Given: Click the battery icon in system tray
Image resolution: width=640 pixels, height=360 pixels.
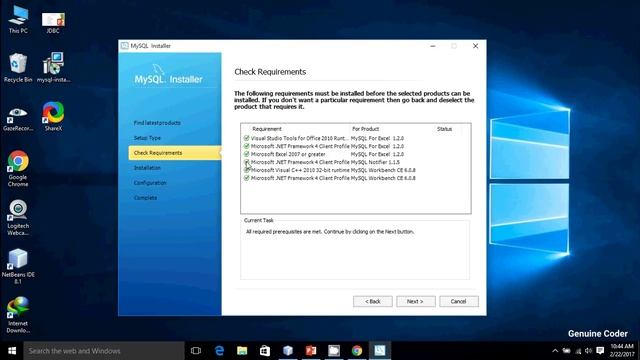Looking at the screenshot, I should tap(567, 351).
